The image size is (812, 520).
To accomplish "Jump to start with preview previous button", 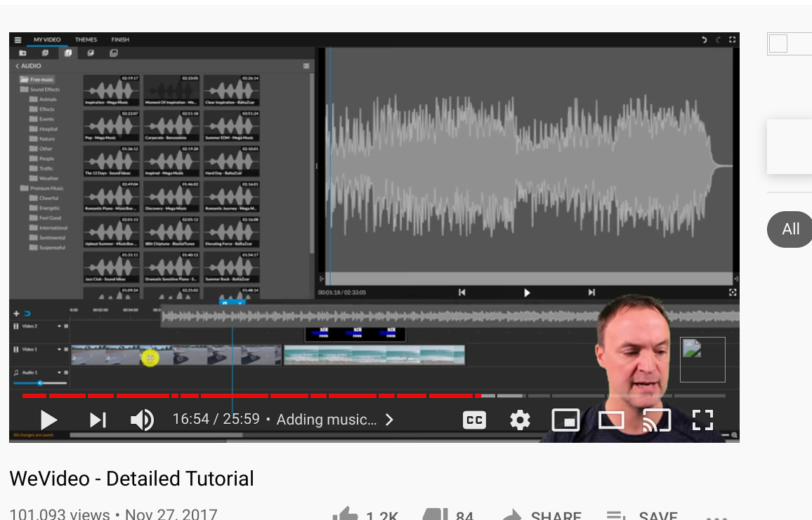I will coord(461,293).
